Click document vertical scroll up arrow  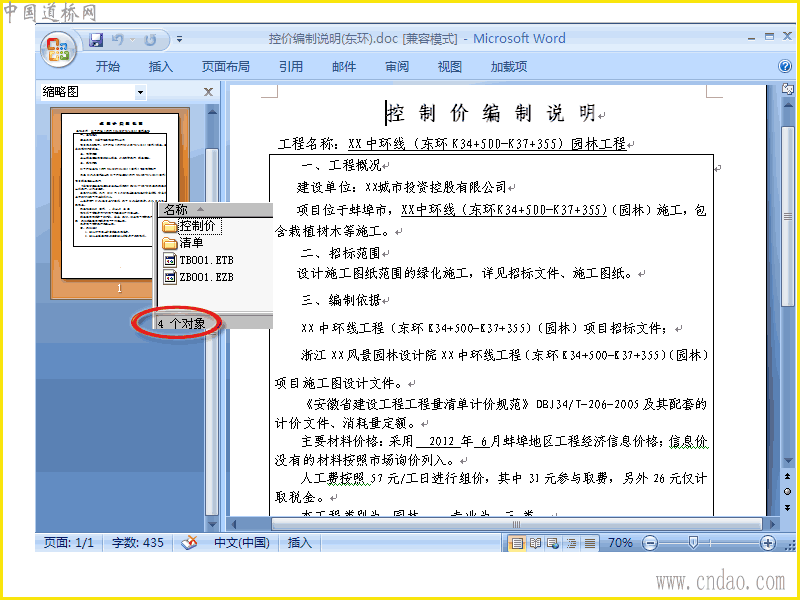click(788, 105)
